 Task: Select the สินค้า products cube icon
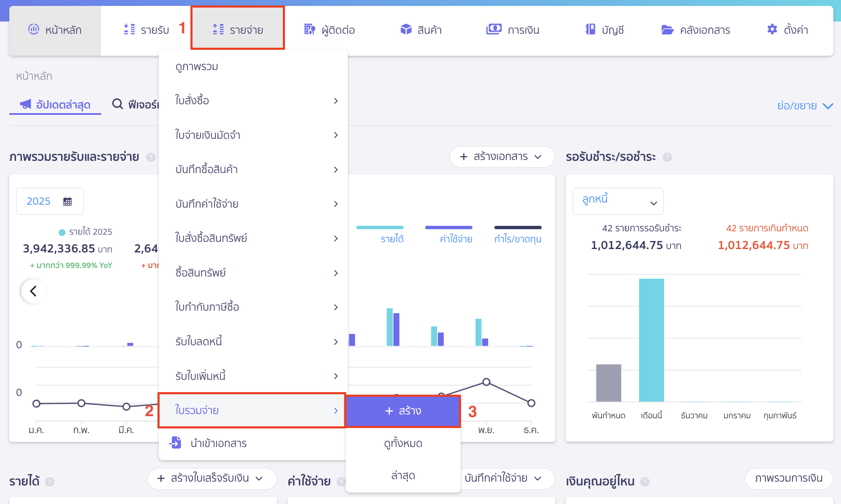(x=406, y=30)
